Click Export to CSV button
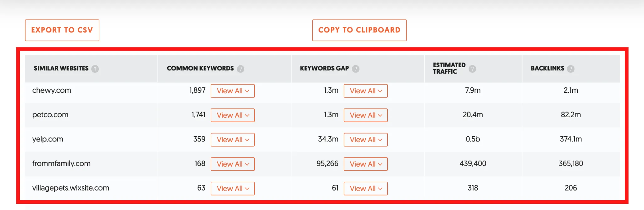Viewport: 644px width, 210px height. [x=62, y=30]
